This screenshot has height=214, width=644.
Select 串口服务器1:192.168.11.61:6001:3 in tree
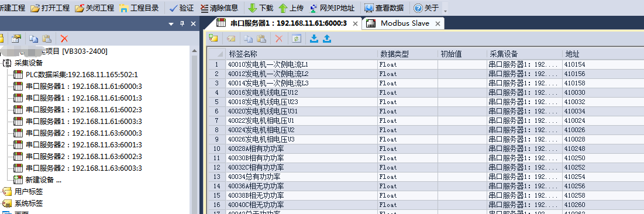coord(84,98)
